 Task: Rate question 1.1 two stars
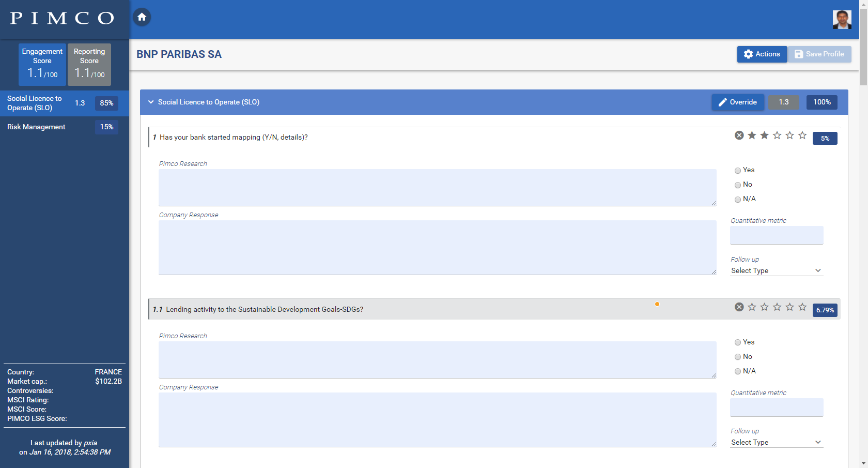pyautogui.click(x=764, y=307)
